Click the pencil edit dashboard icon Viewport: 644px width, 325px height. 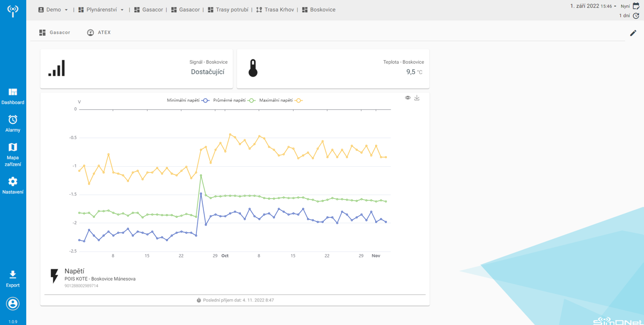[633, 33]
